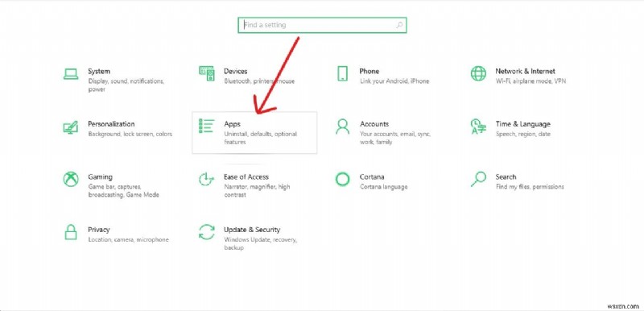Screen dimensions: 644x311
Task: Open the Ease of Access icon
Action: pos(206,179)
